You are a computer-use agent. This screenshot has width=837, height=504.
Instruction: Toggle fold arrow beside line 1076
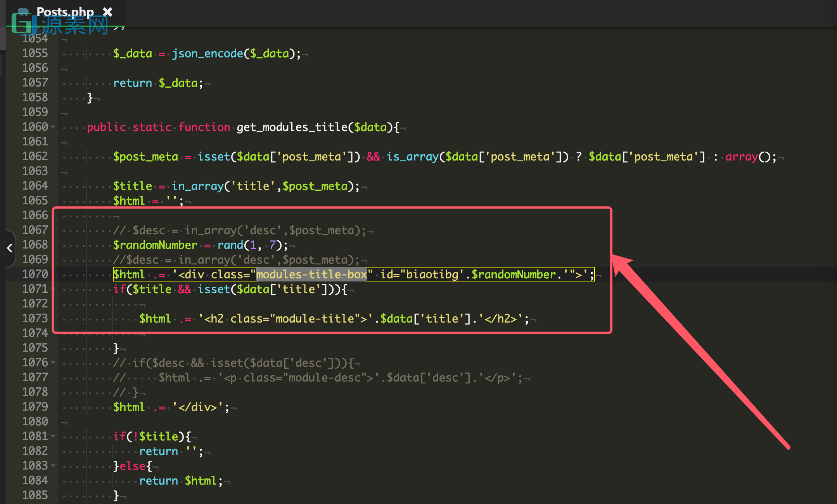pos(54,362)
